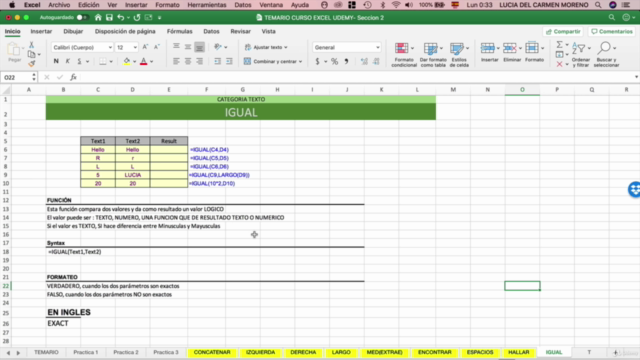Open the Datos menu in the menu bar
Viewport: 640px width, 360px height.
[x=243, y=5]
